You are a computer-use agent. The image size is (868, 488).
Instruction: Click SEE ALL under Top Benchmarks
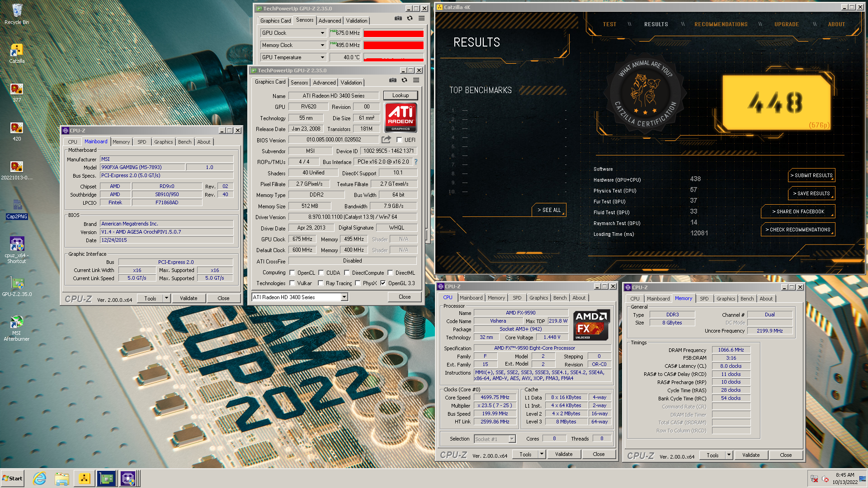pyautogui.click(x=549, y=210)
